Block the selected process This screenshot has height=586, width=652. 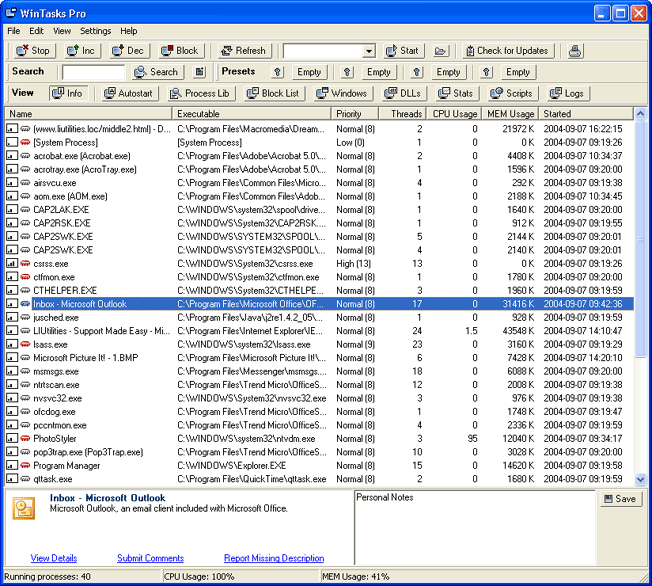click(179, 51)
